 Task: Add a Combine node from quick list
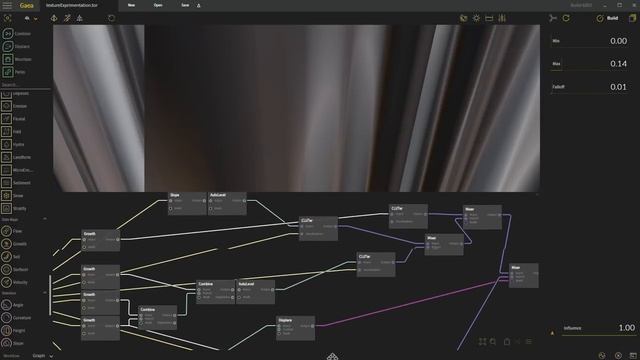point(16,33)
